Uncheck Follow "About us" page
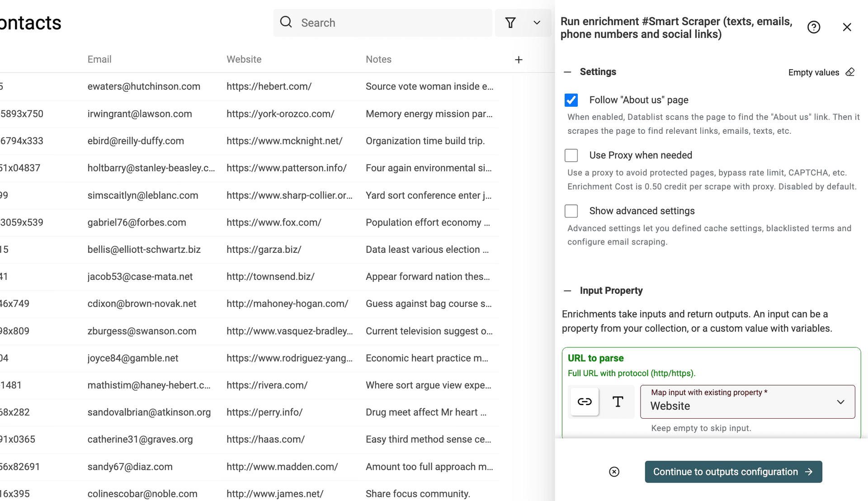Viewport: 868px width, 501px height. tap(571, 100)
